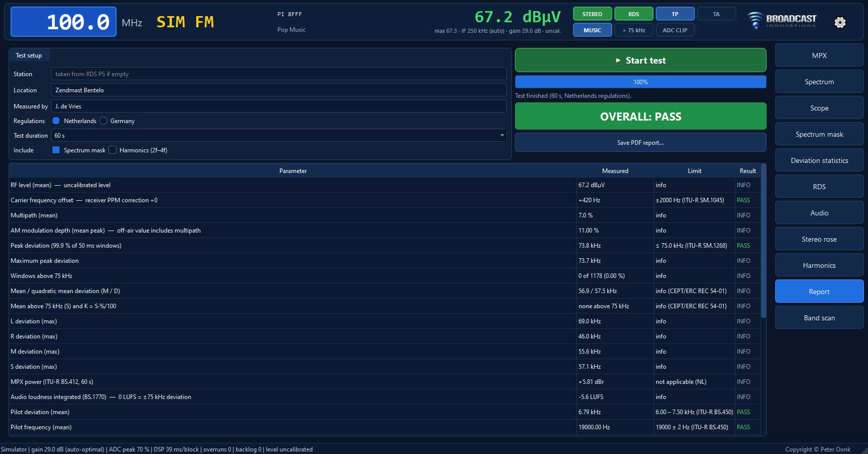Open the Spectrum view
Viewport: 868px width, 454px height.
tap(819, 82)
